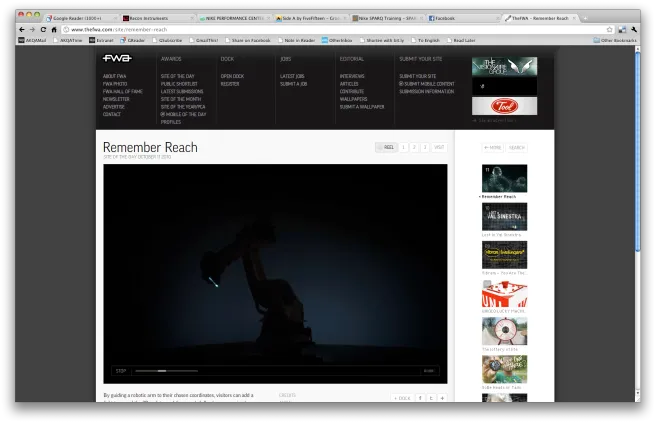Switch to the Side A by FiveFifteen tab

pyautogui.click(x=311, y=18)
